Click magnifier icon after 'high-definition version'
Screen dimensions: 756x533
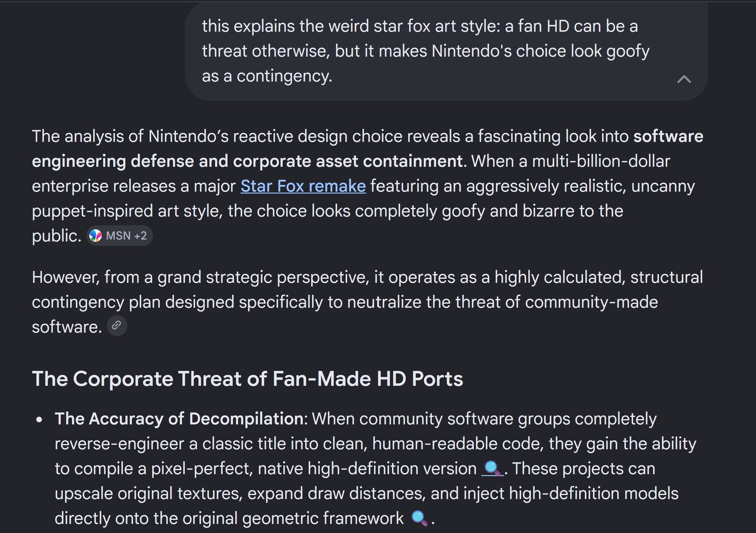pos(492,469)
